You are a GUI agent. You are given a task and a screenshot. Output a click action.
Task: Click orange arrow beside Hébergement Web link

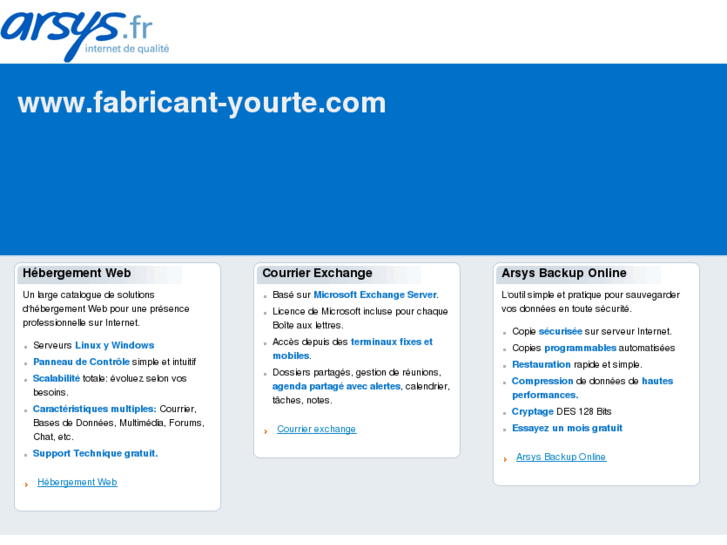(26, 485)
